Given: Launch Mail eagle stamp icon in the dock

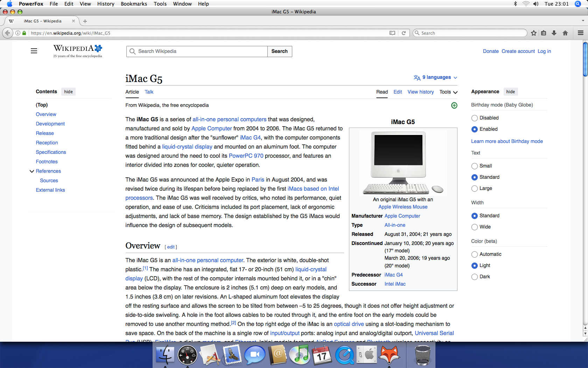Looking at the screenshot, I should pos(232,355).
